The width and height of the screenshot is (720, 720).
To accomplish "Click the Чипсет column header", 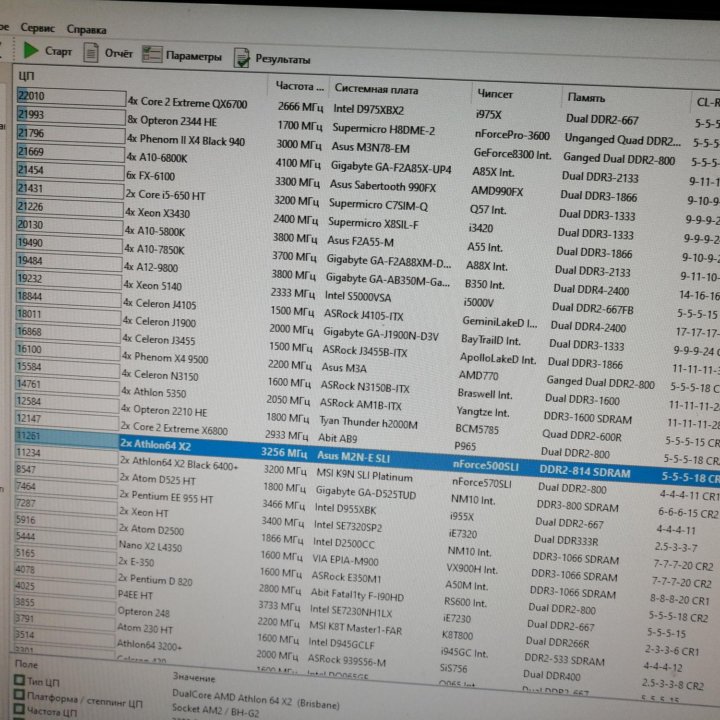I will [x=496, y=93].
